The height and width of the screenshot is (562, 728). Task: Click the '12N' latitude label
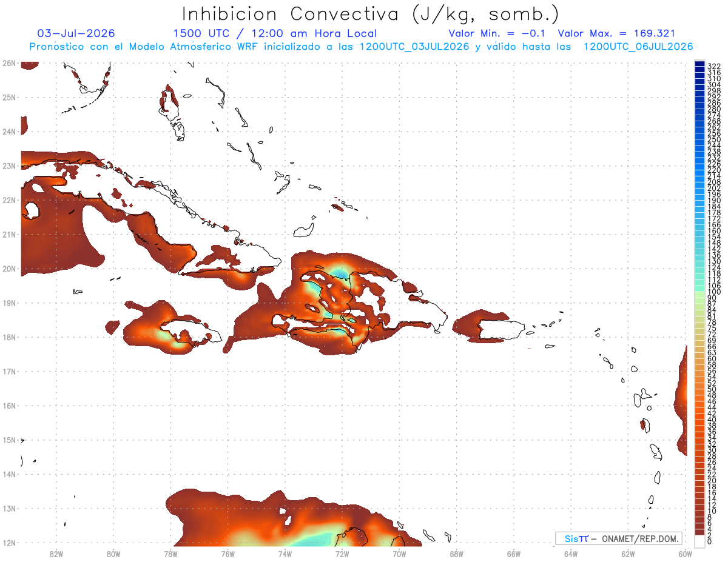(8, 543)
